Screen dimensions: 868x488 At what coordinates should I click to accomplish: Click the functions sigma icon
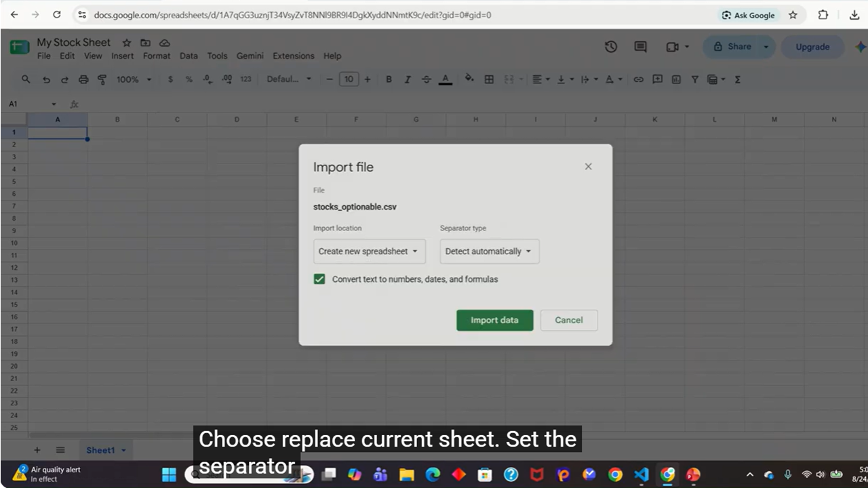pos(738,79)
